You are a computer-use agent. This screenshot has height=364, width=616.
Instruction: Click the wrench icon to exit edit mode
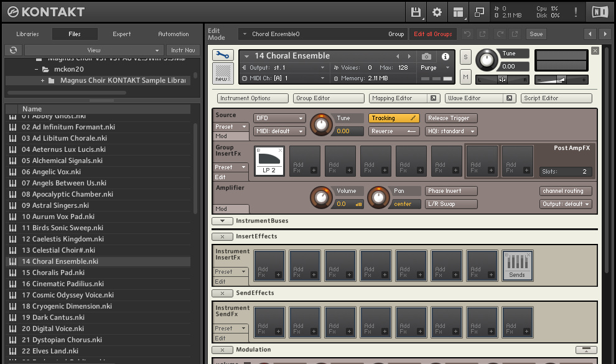coord(223,55)
